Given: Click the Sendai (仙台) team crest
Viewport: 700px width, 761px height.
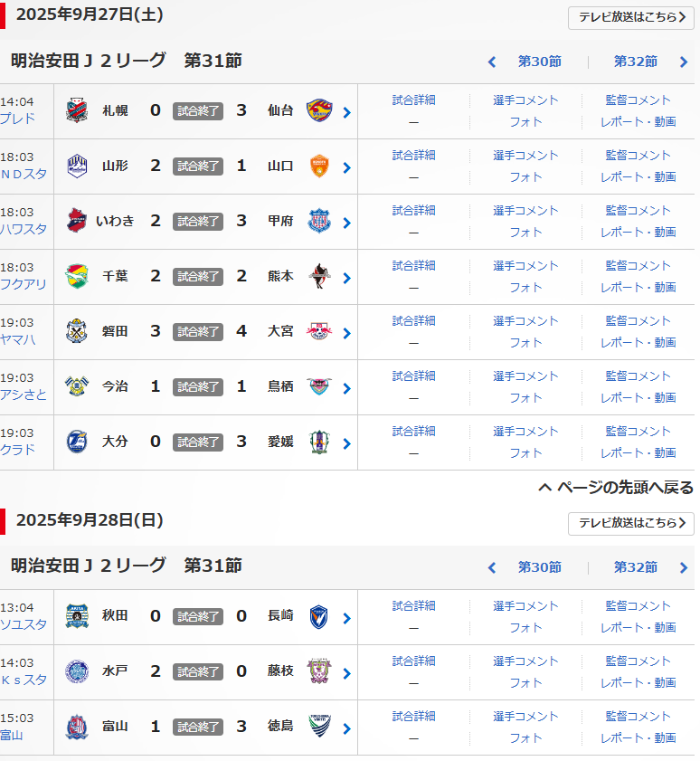Looking at the screenshot, I should 318,110.
